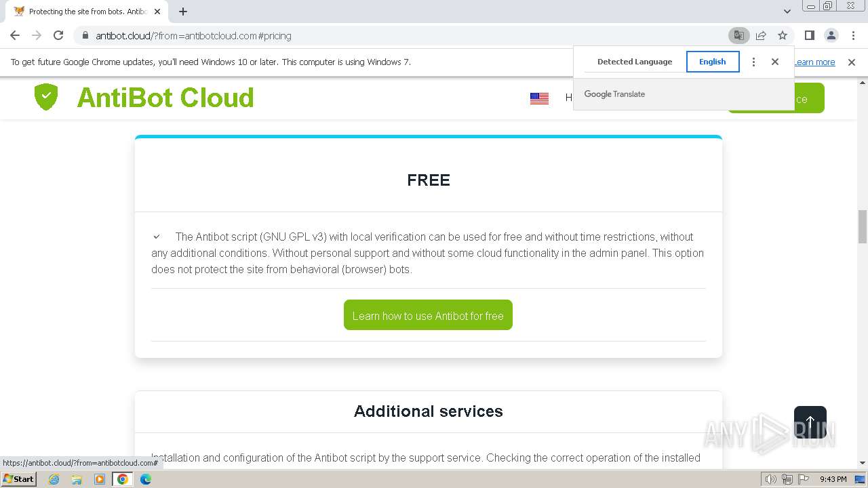Click the page vertical scrollbar thumb
The width and height of the screenshot is (868, 488).
click(863, 226)
